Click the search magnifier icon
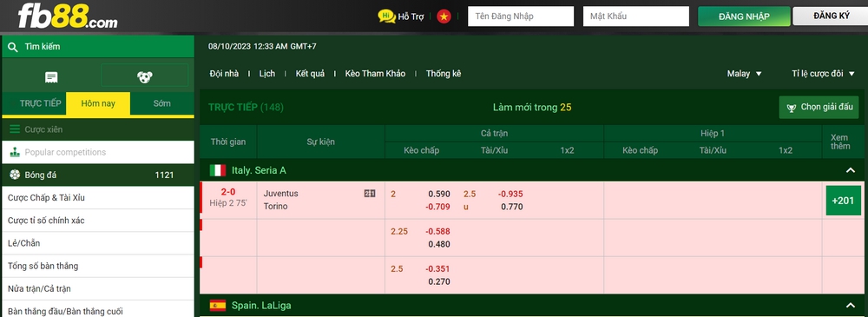The width and height of the screenshot is (868, 317). click(13, 47)
